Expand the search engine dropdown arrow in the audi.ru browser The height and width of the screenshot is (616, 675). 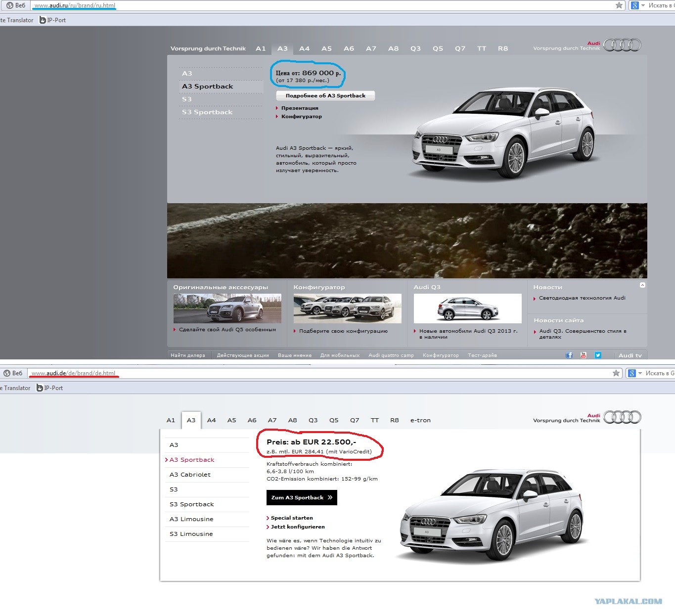643,5
